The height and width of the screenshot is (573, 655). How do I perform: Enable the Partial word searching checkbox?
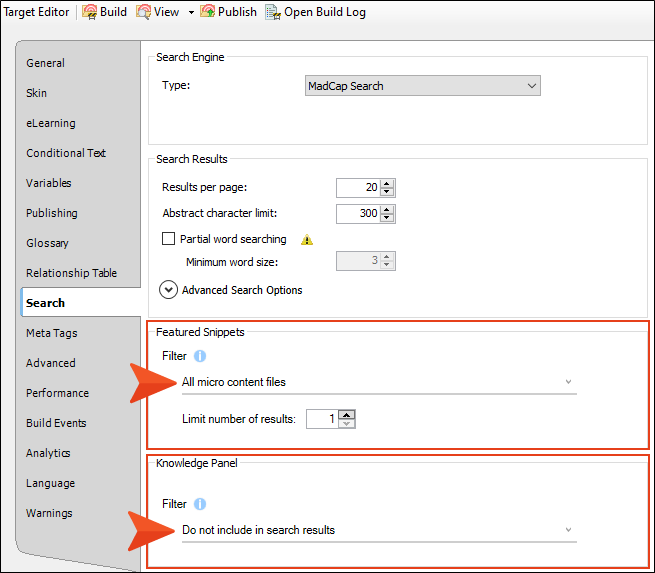pos(168,240)
